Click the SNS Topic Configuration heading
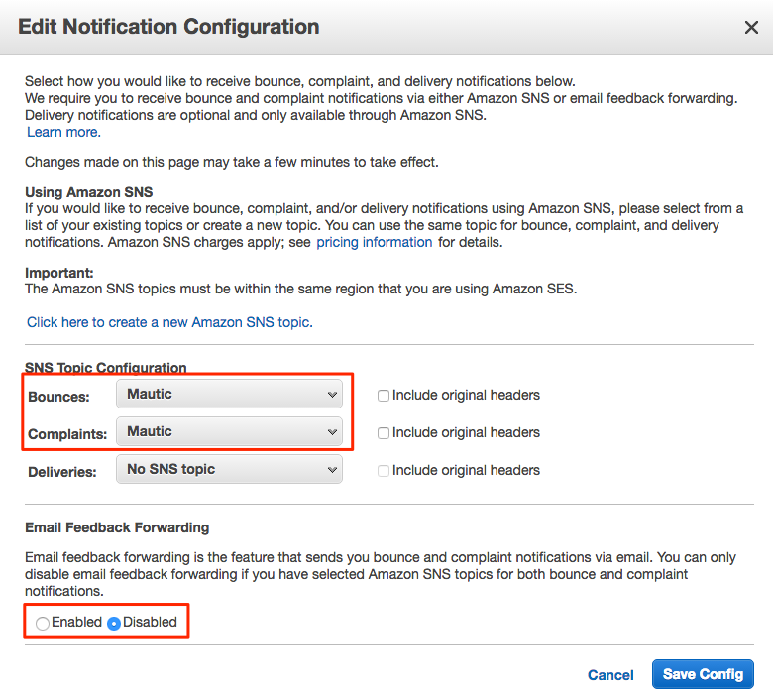 [x=106, y=368]
